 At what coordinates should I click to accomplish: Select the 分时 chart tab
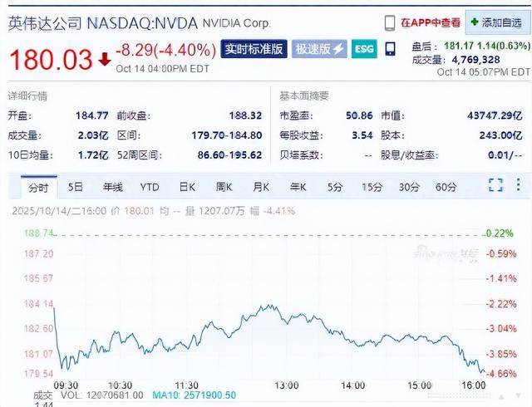(x=38, y=187)
